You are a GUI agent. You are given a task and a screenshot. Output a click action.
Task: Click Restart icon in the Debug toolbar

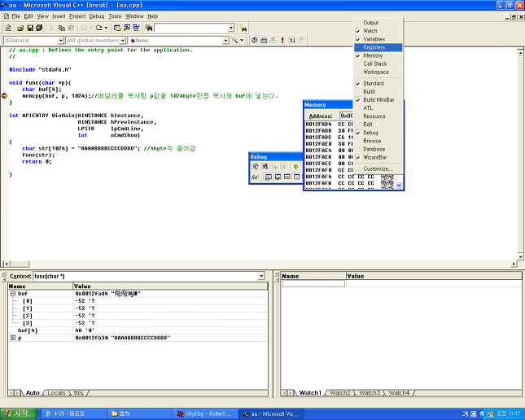point(255,167)
